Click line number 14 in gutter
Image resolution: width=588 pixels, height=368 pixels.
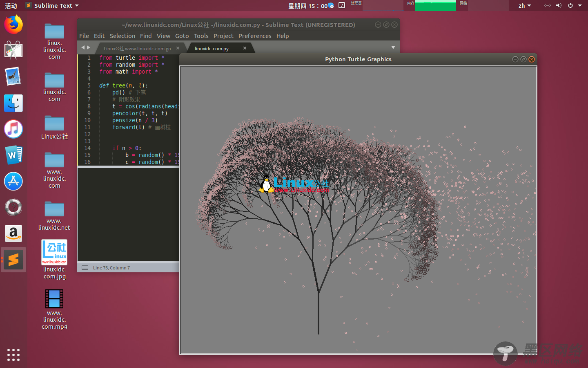point(87,148)
